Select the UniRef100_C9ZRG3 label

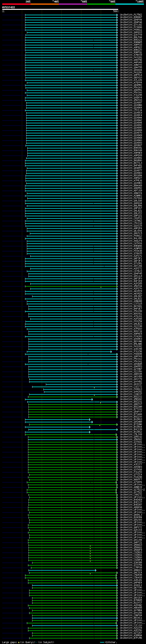131,552
